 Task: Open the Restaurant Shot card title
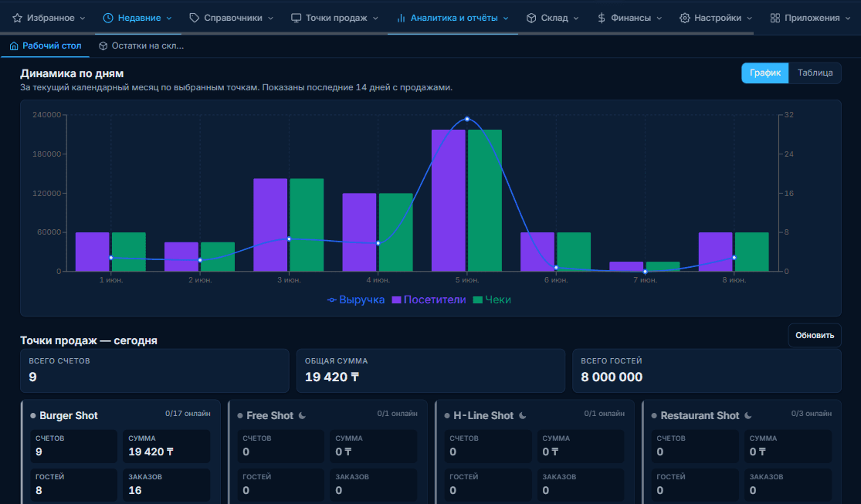tap(700, 415)
